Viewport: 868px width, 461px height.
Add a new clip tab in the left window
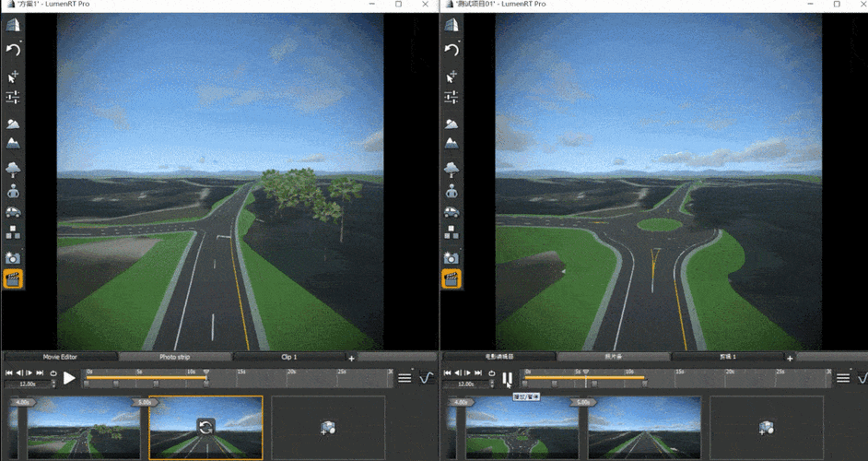point(351,358)
